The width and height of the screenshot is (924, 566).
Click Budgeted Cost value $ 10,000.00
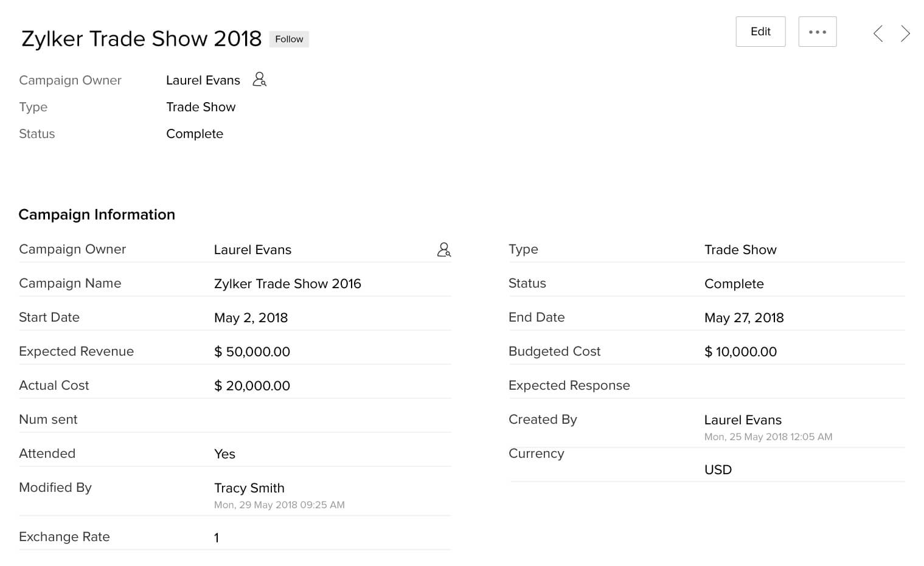[740, 352]
